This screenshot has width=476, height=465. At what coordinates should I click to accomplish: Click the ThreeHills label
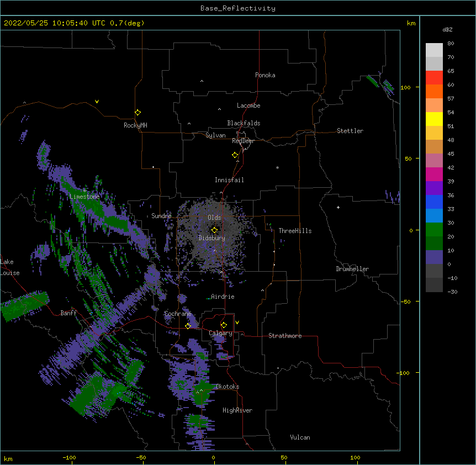[x=295, y=231]
